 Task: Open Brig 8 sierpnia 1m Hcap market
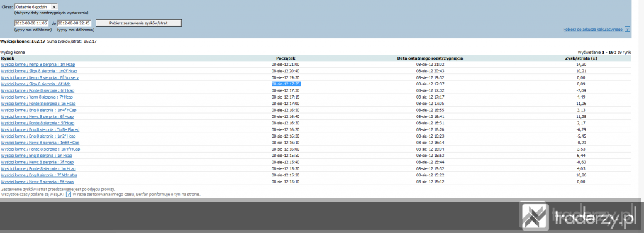click(36, 156)
